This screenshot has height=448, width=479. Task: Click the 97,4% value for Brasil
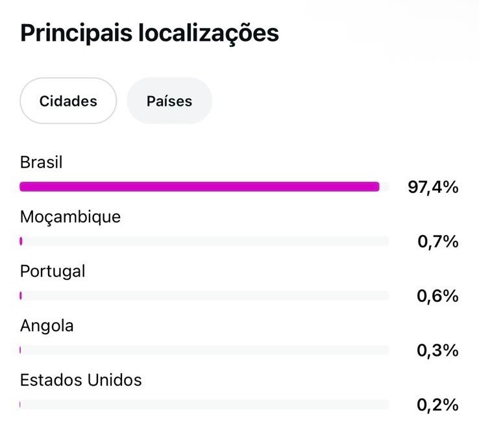[x=433, y=188]
